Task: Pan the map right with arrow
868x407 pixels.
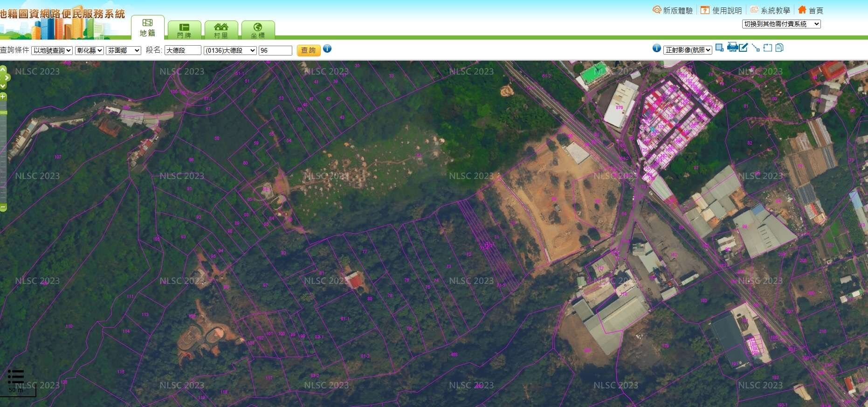Action: point(7,78)
